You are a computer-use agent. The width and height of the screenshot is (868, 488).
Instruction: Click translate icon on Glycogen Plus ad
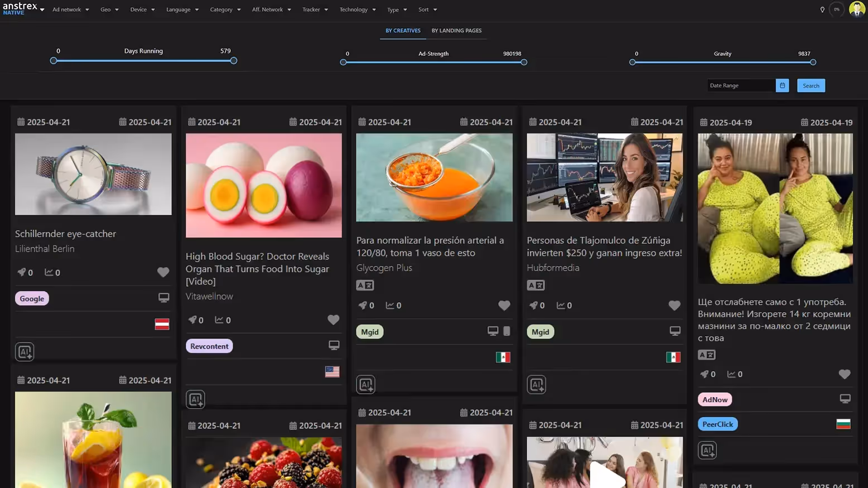pos(365,285)
